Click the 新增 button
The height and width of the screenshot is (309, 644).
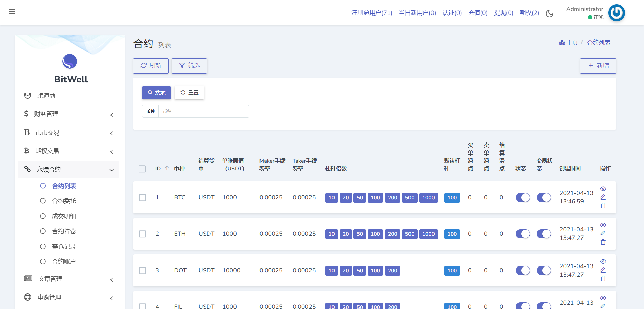click(x=598, y=66)
